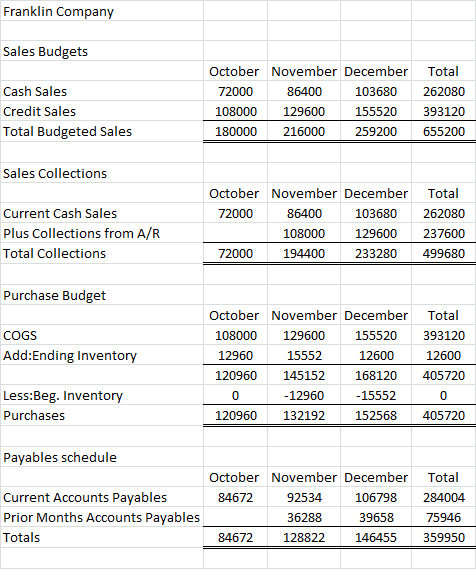476x569 pixels.
Task: Select the Sales Budgets heading cell
Action: 102,51
